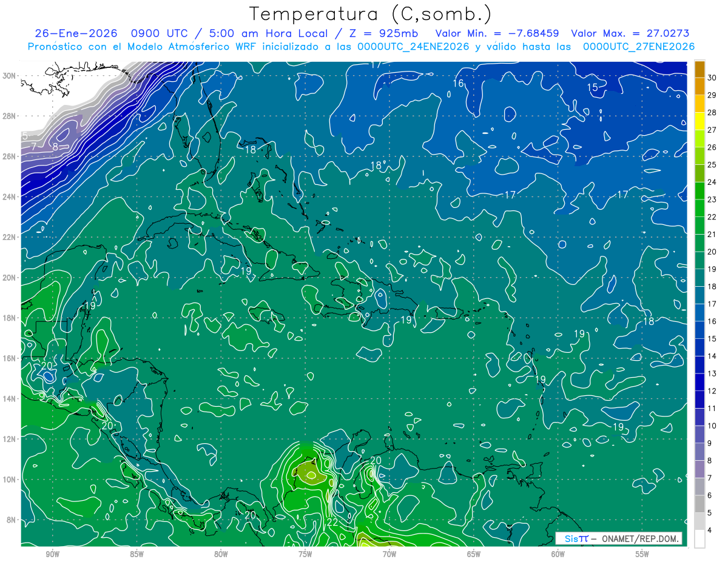The image size is (728, 562).
Task: Click legend scale label "11"
Action: [712, 409]
